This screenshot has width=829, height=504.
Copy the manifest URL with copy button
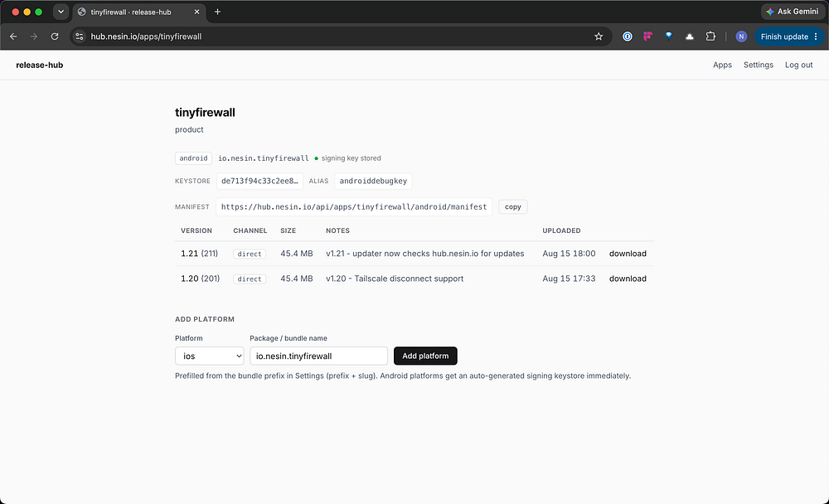click(x=513, y=206)
